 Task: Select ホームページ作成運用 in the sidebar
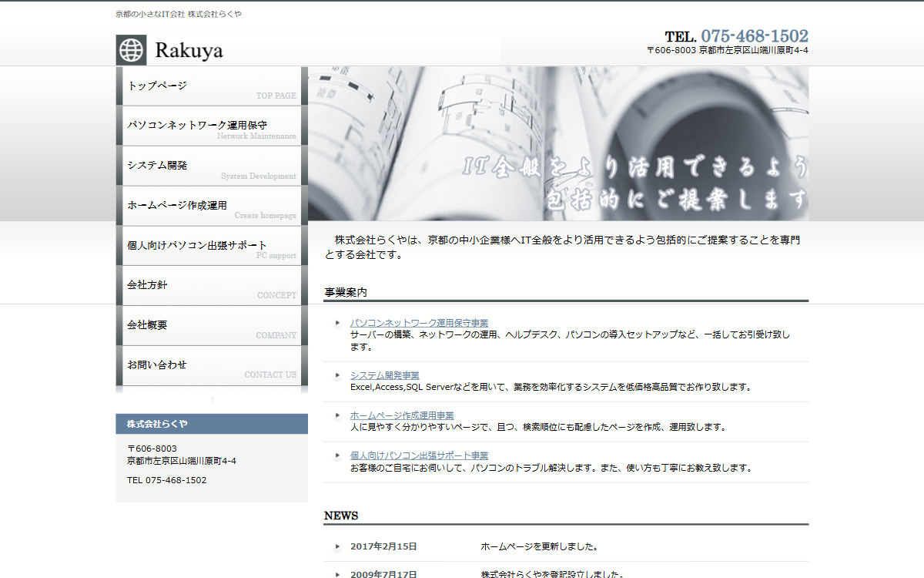point(212,206)
